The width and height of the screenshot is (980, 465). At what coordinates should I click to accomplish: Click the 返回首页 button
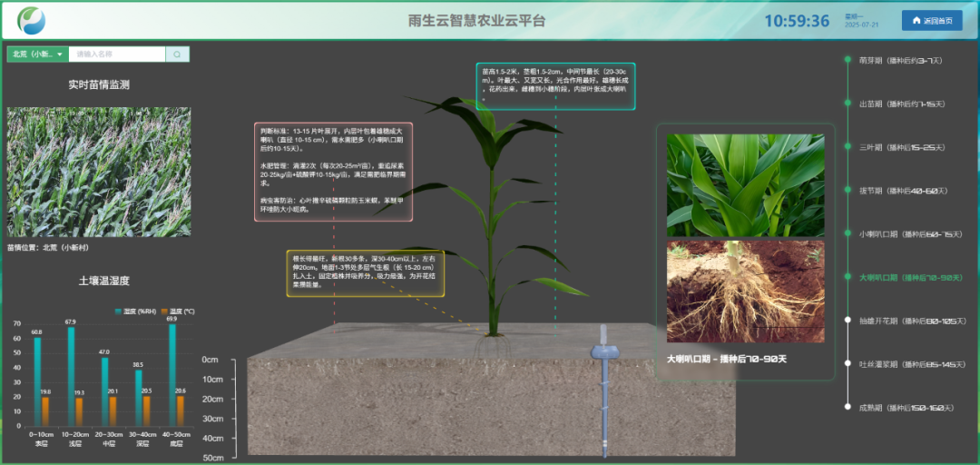[x=932, y=21]
